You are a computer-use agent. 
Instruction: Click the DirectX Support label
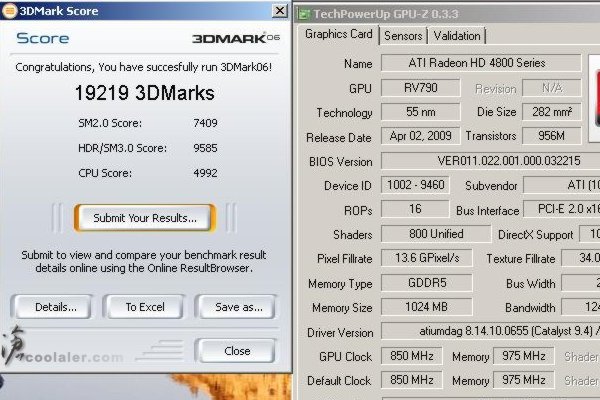click(535, 235)
